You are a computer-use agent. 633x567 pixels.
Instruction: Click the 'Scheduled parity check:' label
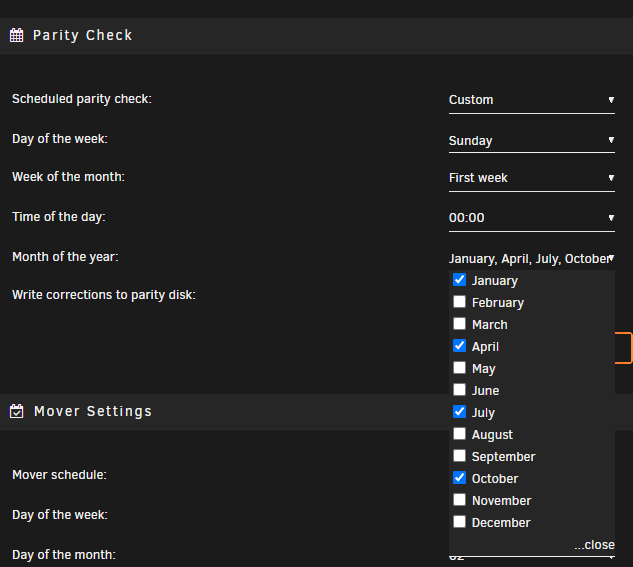coord(82,99)
